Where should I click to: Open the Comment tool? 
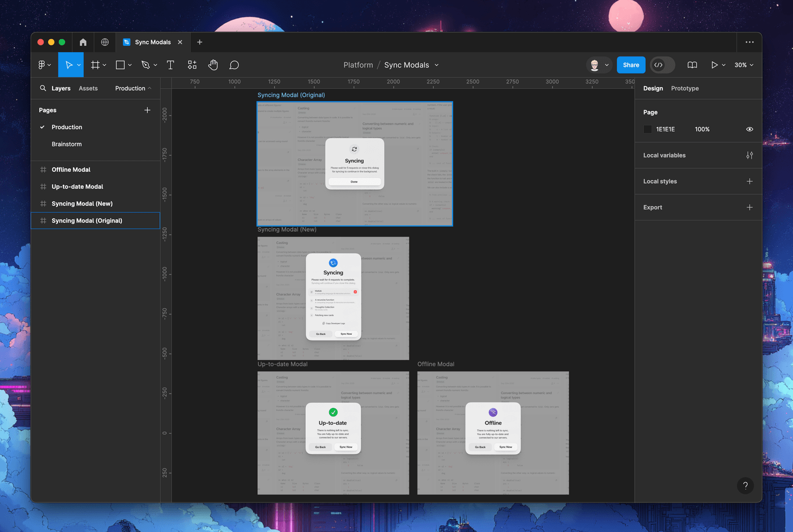234,65
